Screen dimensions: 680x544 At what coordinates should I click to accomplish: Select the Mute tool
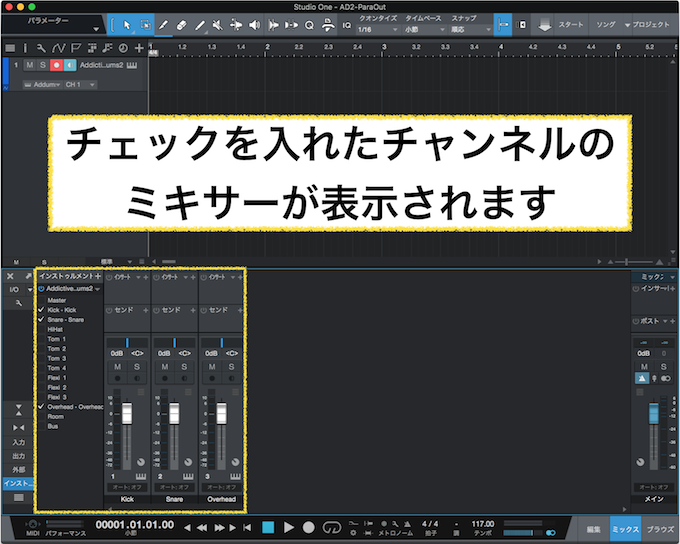coord(218,25)
